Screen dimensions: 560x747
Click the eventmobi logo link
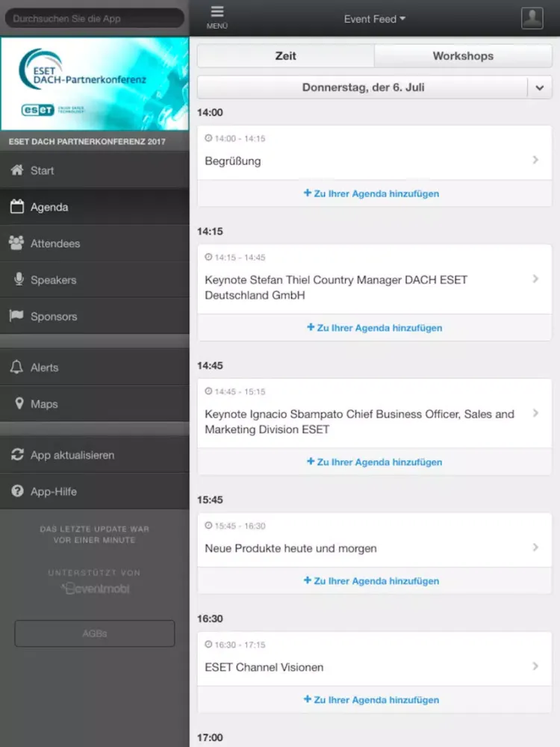coord(96,589)
